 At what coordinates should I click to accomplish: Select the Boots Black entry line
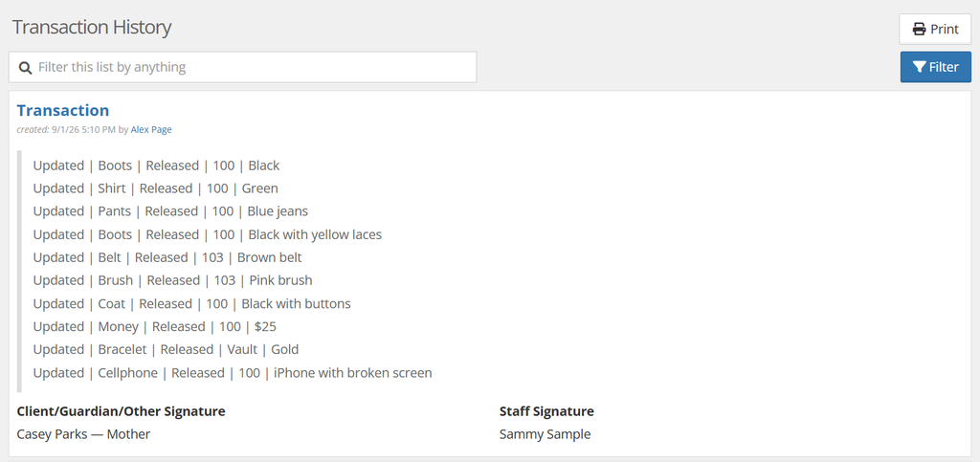tap(156, 165)
